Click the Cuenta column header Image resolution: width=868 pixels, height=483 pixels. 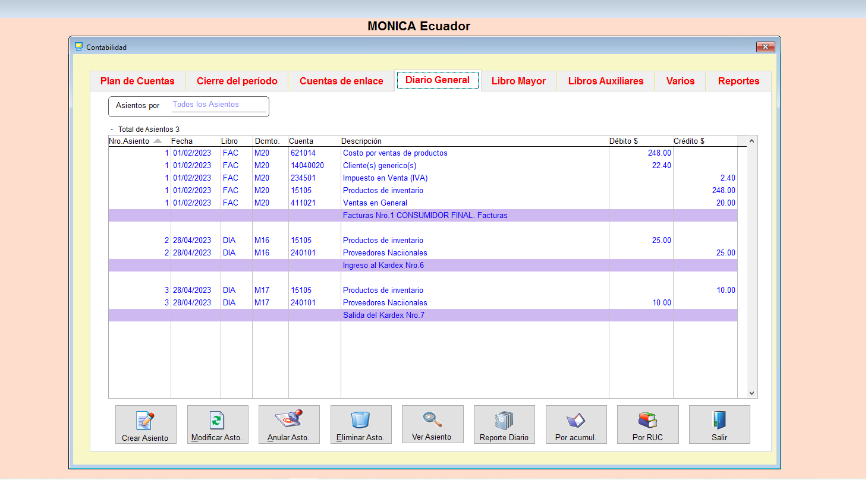point(315,141)
